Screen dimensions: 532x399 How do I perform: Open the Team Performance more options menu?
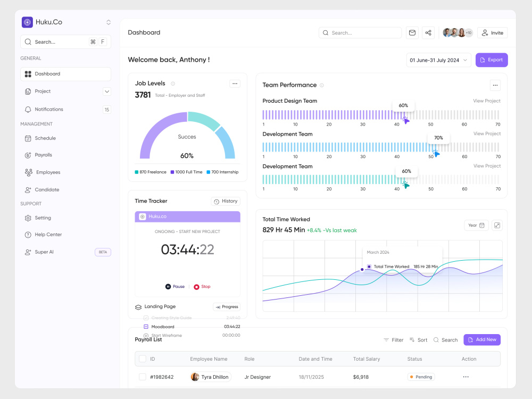coord(495,85)
